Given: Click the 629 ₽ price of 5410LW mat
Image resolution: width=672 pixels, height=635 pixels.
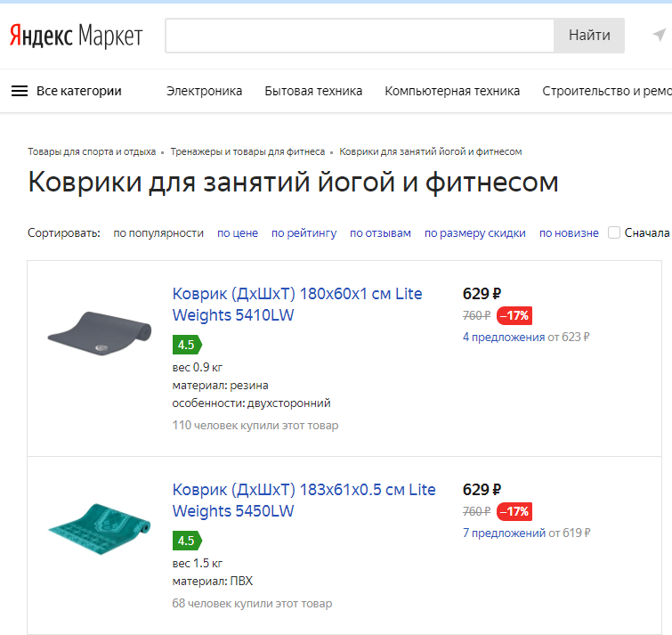Looking at the screenshot, I should pos(482,294).
